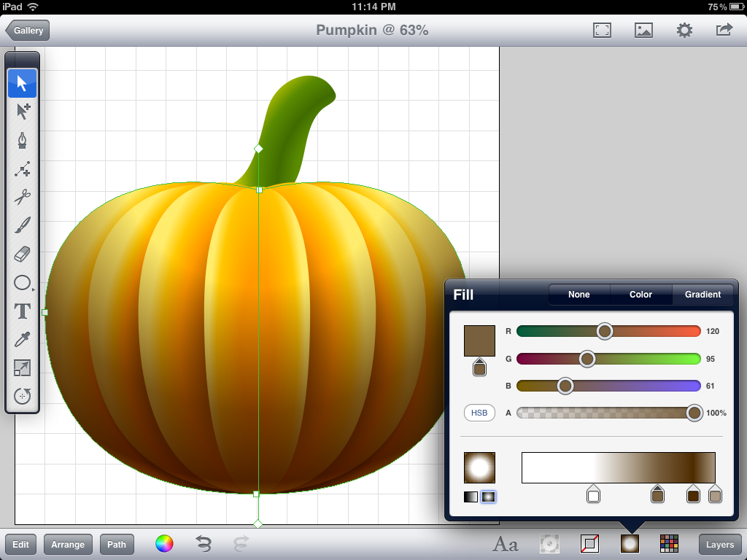Open the swatches grid palette
Viewport: 747px width, 560px height.
tap(669, 544)
